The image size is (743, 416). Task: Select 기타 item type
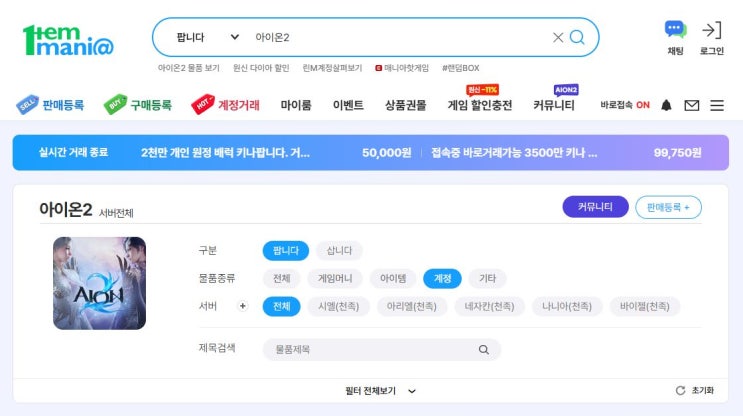coord(487,279)
